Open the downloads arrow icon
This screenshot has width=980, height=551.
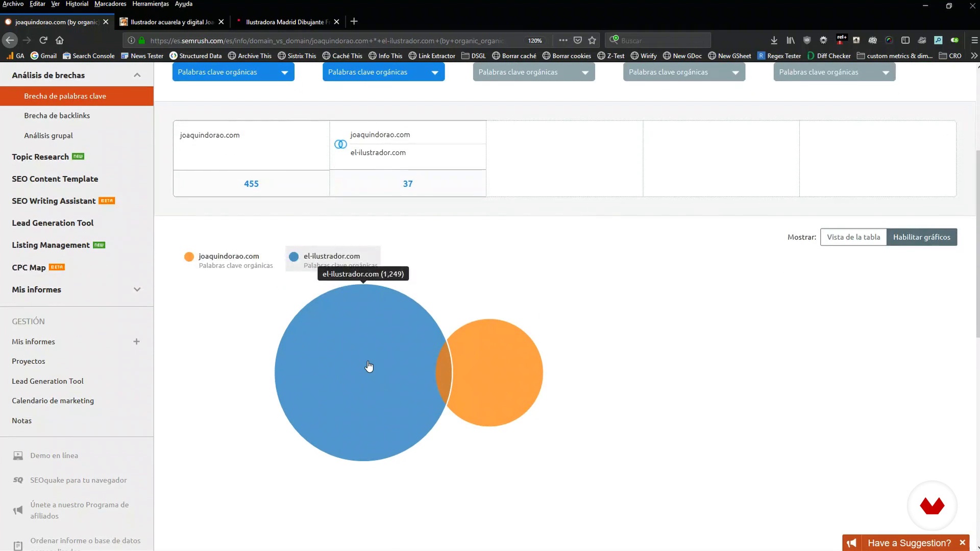pyautogui.click(x=774, y=40)
